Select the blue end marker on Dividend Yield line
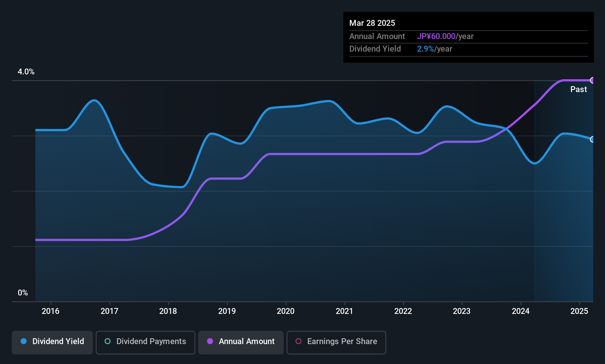This screenshot has height=364, width=605. click(592, 139)
